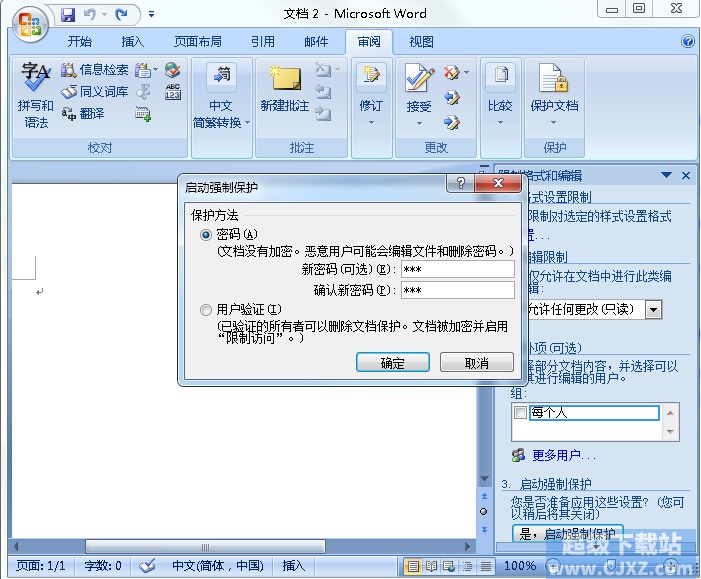This screenshot has width=701, height=579.
Task: Click the Word Count (ABC 123) icon
Action: (x=173, y=92)
